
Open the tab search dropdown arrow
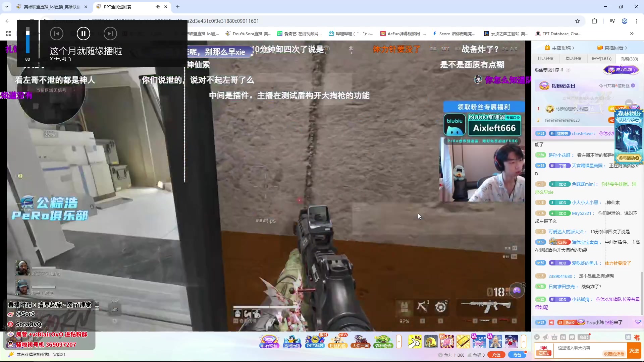[6, 7]
